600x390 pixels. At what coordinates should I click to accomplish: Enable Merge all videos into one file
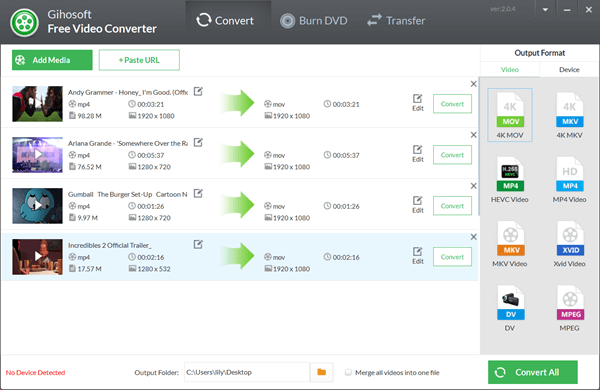[348, 372]
